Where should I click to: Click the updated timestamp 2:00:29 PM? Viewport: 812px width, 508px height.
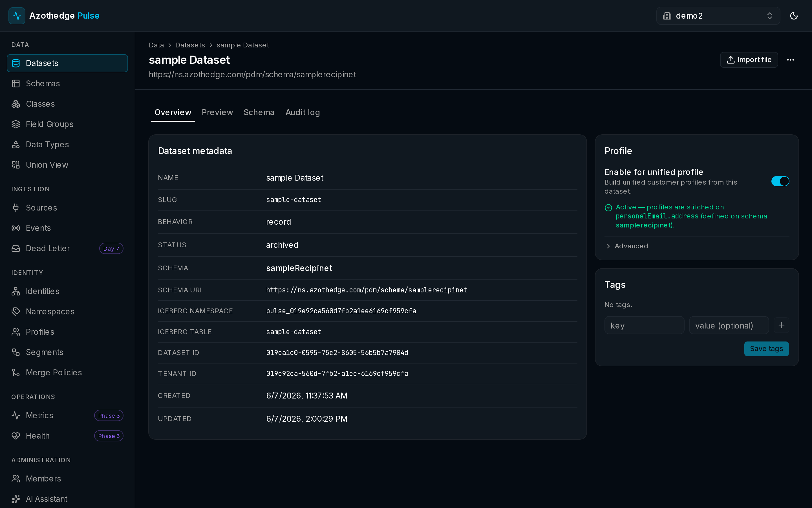pos(307,419)
